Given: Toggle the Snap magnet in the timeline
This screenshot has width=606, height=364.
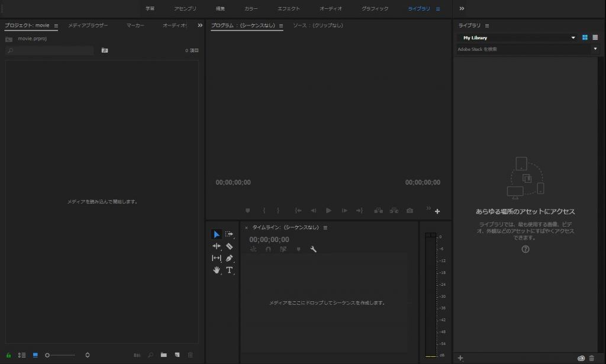Looking at the screenshot, I should pyautogui.click(x=269, y=249).
